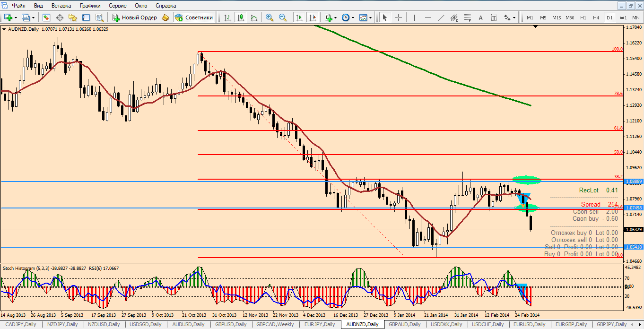The image size is (644, 329).
Task: Toggle chart shift
Action: pos(313,17)
